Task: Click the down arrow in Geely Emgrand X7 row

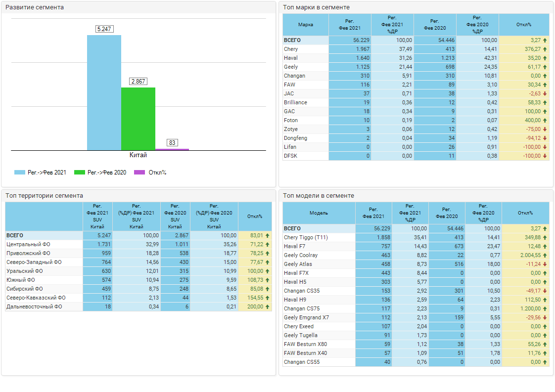Action: click(x=545, y=318)
